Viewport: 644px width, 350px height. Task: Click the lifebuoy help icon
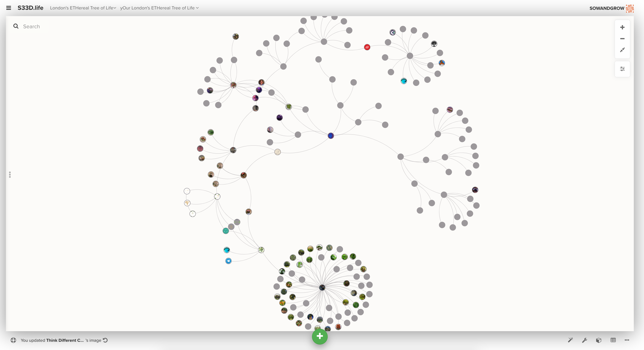pos(13,340)
